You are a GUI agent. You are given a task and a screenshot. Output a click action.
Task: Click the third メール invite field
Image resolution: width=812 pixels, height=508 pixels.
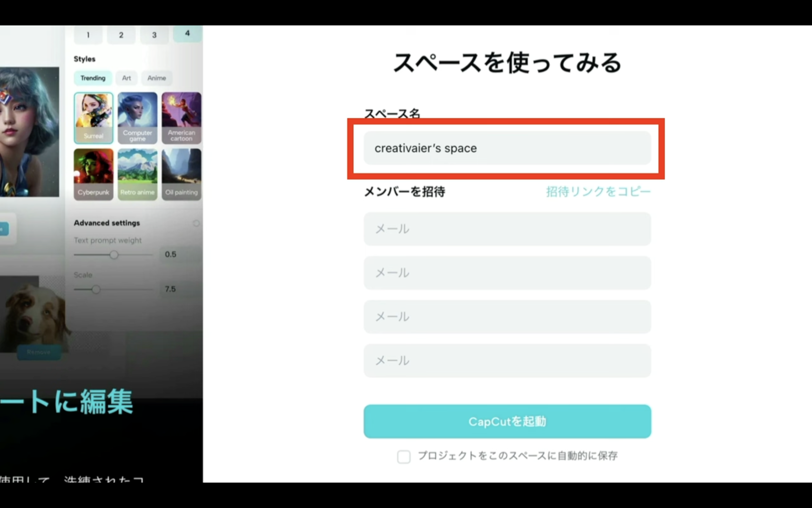(x=507, y=316)
